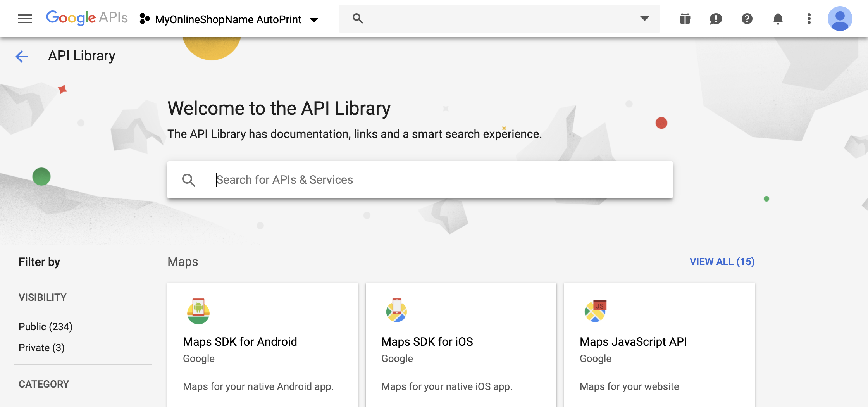The height and width of the screenshot is (407, 868).
Task: Click the send feedback alert icon
Action: [x=716, y=19]
